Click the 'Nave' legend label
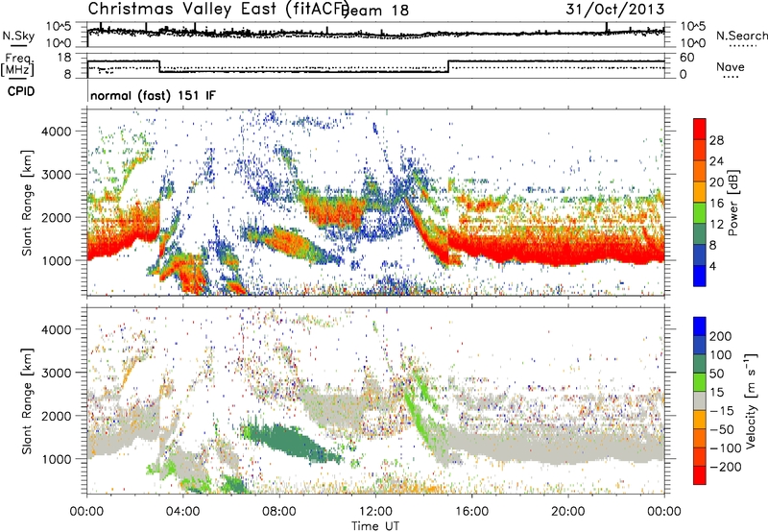The width and height of the screenshot is (768, 532). pos(731,67)
